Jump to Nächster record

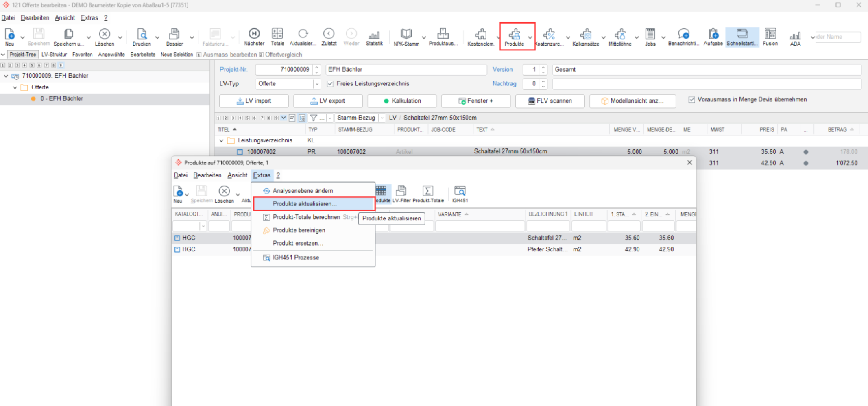254,34
